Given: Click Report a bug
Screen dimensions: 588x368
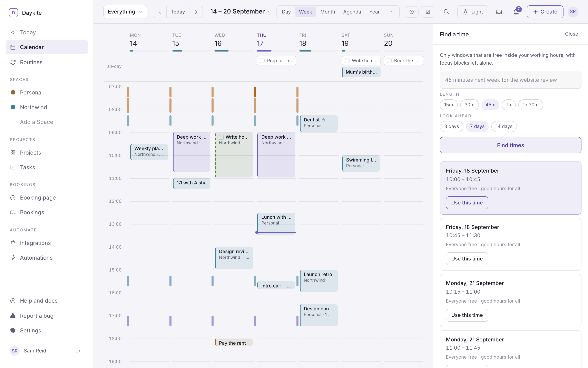Looking at the screenshot, I should pos(47,316).
